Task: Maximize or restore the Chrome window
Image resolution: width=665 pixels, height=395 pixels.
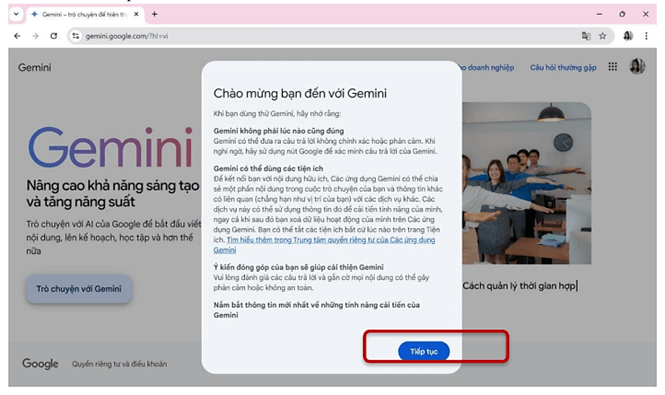Action: [x=622, y=14]
